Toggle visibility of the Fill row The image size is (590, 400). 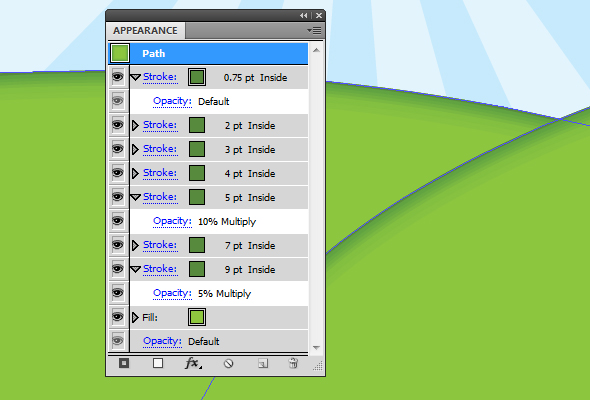(118, 317)
